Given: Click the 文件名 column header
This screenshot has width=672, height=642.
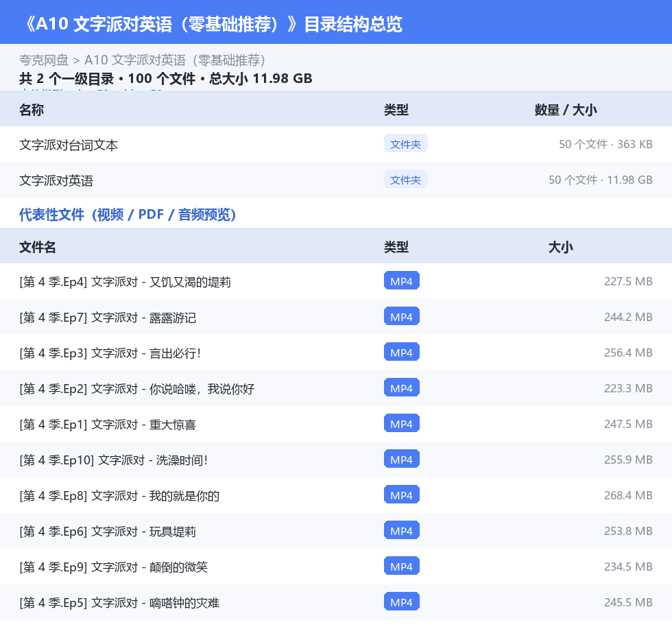Looking at the screenshot, I should tap(37, 247).
